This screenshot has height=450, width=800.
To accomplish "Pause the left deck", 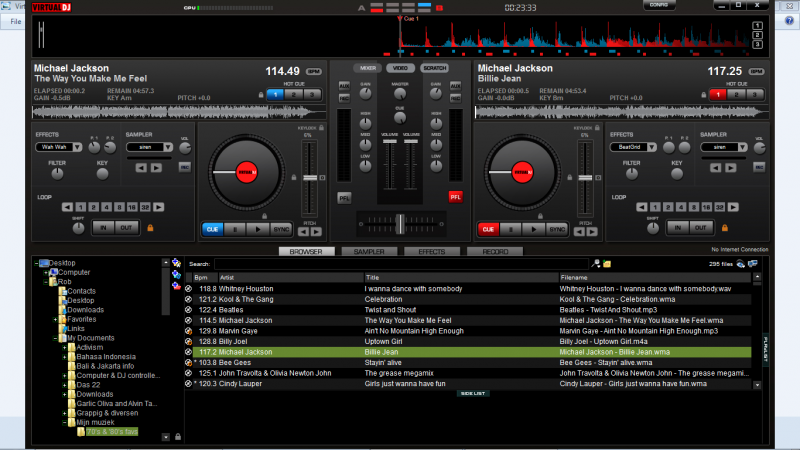I will click(235, 230).
